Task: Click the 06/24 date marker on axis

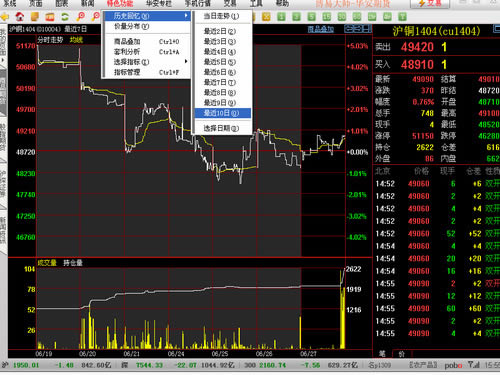Action: coord(176,353)
